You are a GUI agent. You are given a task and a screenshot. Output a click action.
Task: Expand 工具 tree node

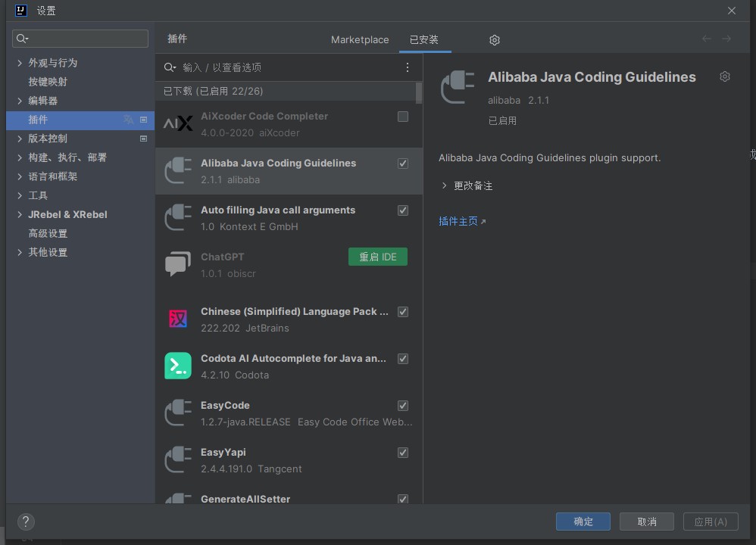click(19, 195)
